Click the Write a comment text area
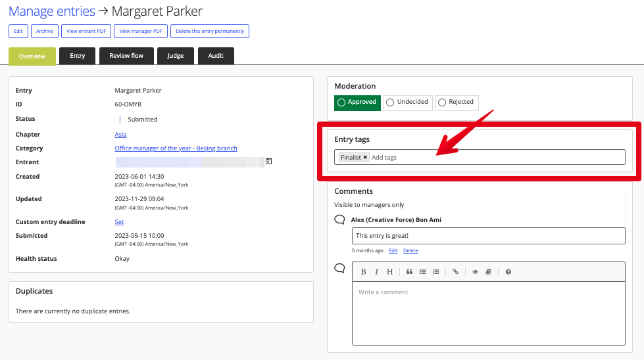644x360 pixels. (488, 313)
